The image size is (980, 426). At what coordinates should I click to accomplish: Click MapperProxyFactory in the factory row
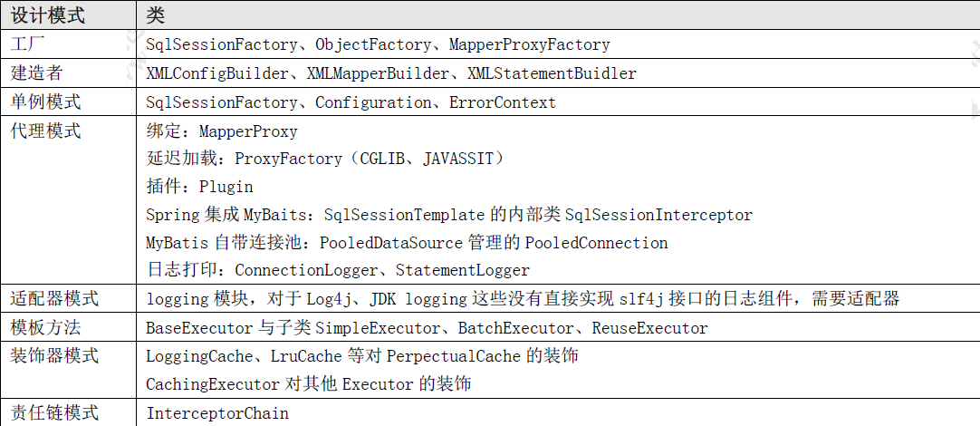529,45
